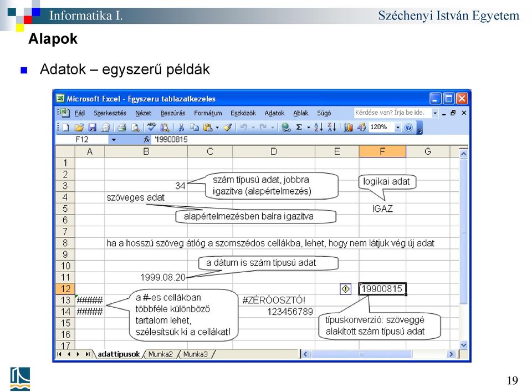Screen dimensions: 532x392
Task: Go to the first sheet tab arrow
Action: [60, 354]
